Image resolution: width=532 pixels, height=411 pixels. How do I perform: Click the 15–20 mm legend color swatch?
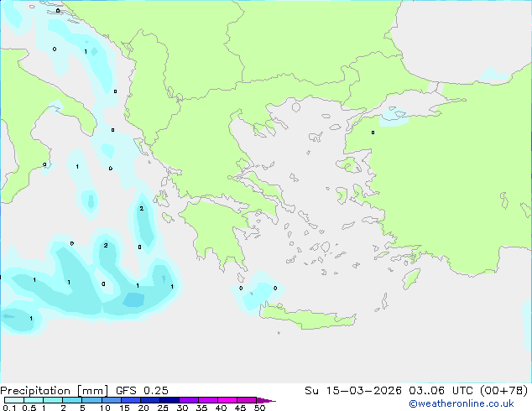(x=131, y=400)
